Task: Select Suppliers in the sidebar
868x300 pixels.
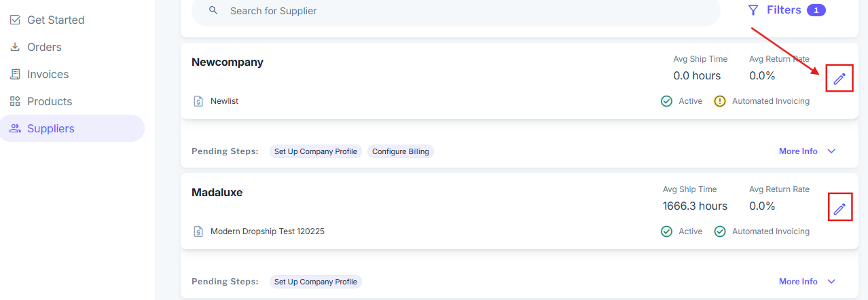Action: click(50, 128)
